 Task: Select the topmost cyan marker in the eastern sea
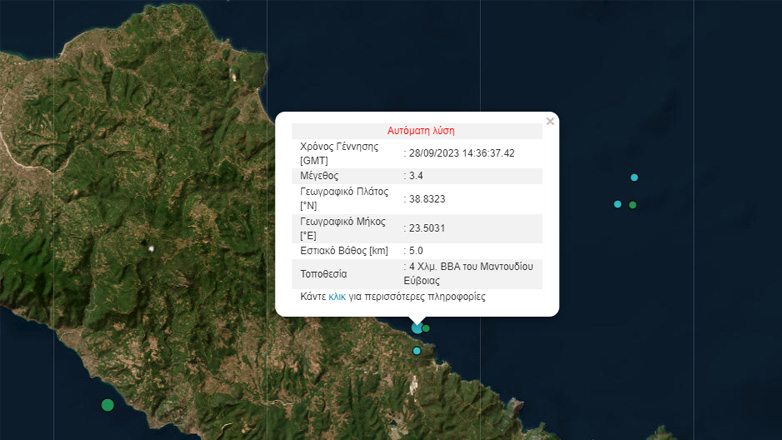click(x=634, y=177)
